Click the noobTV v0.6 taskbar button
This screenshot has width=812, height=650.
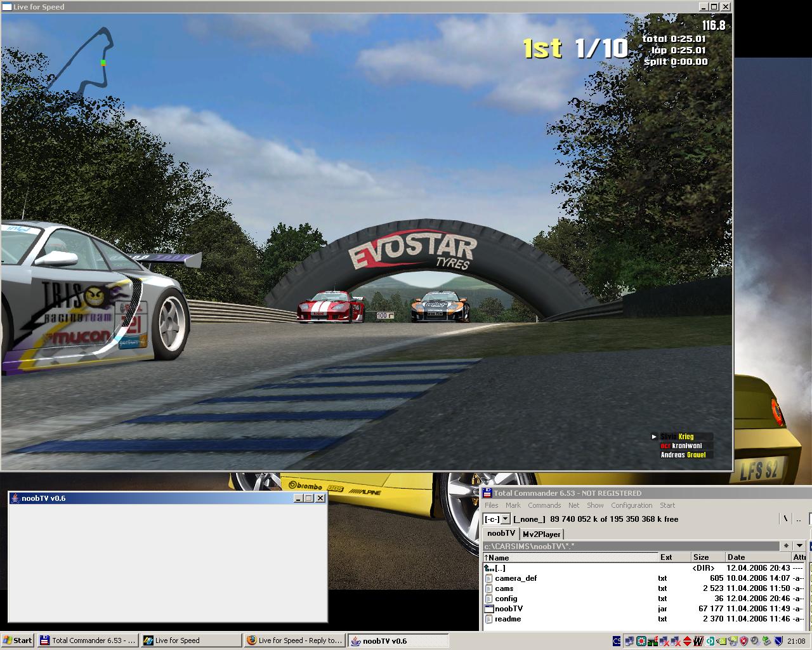click(398, 640)
